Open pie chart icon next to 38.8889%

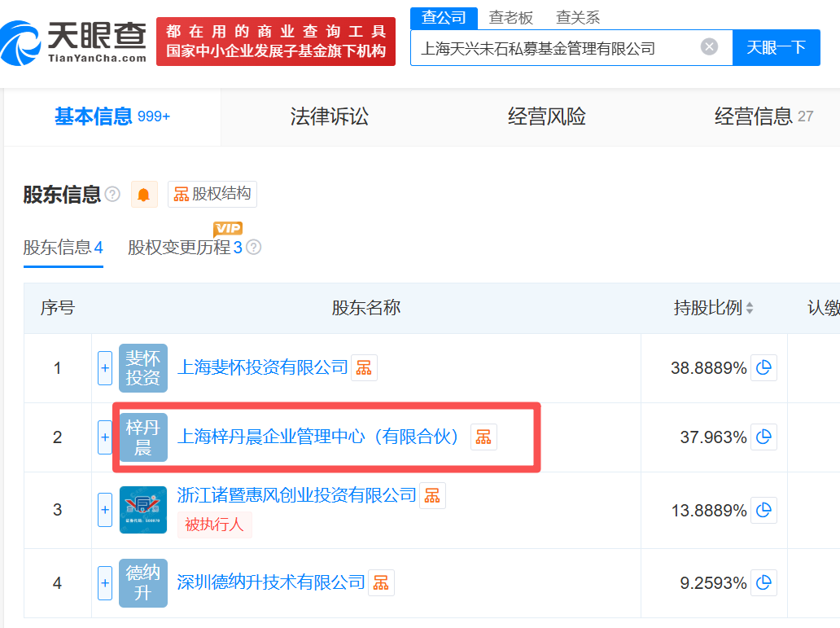[763, 368]
